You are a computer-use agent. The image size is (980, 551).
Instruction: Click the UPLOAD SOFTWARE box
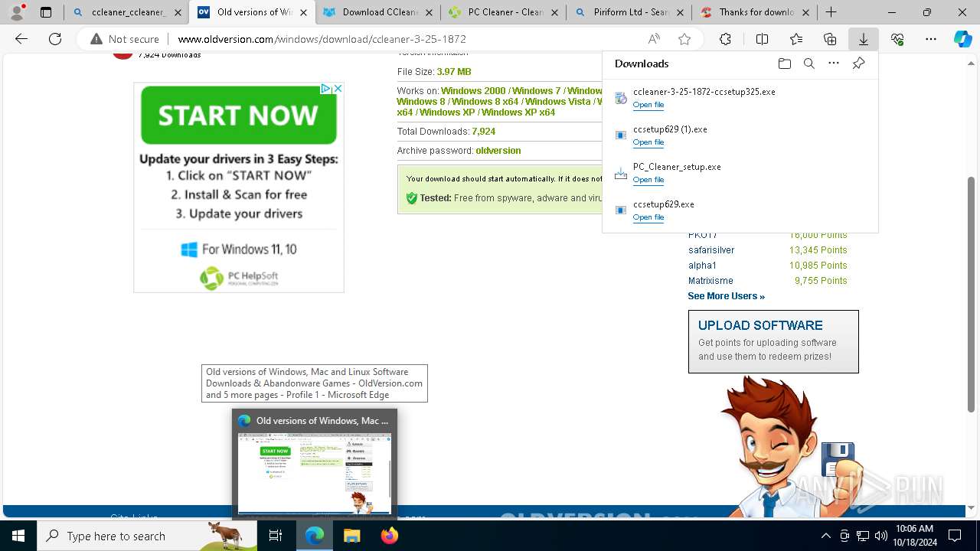773,341
